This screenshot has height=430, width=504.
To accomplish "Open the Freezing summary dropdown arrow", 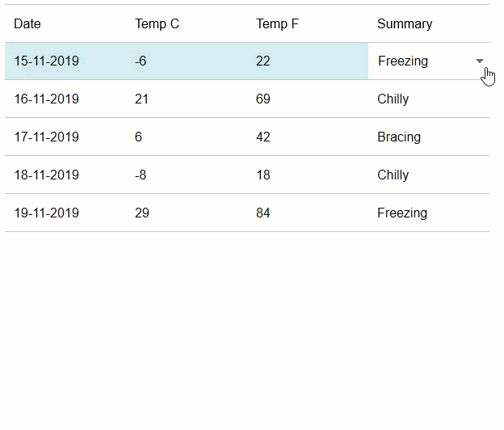I will pyautogui.click(x=480, y=61).
